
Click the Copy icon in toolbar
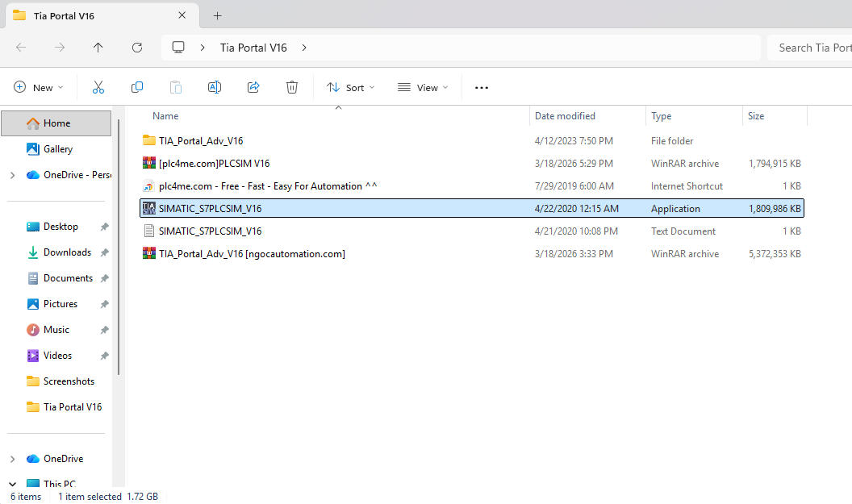(137, 87)
